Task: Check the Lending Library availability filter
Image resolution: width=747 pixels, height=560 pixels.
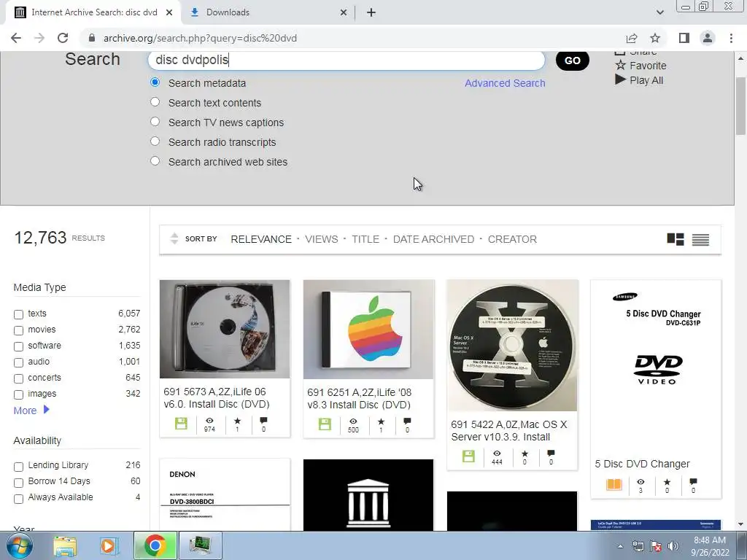Action: [18, 467]
